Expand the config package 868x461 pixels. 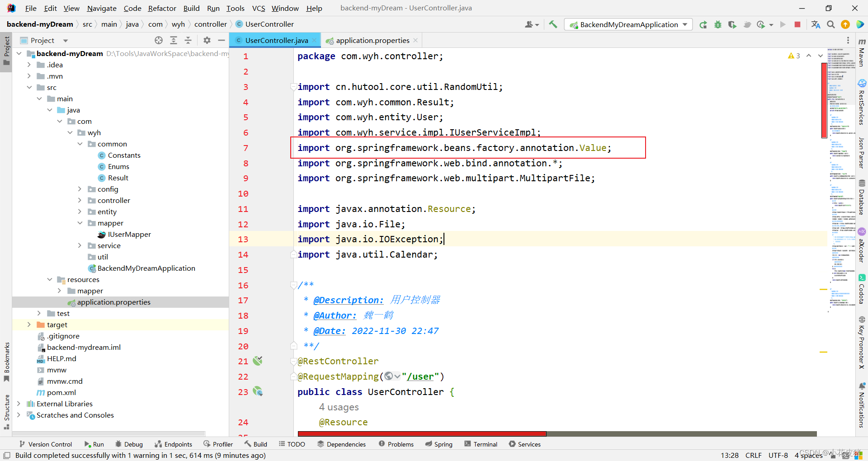80,189
